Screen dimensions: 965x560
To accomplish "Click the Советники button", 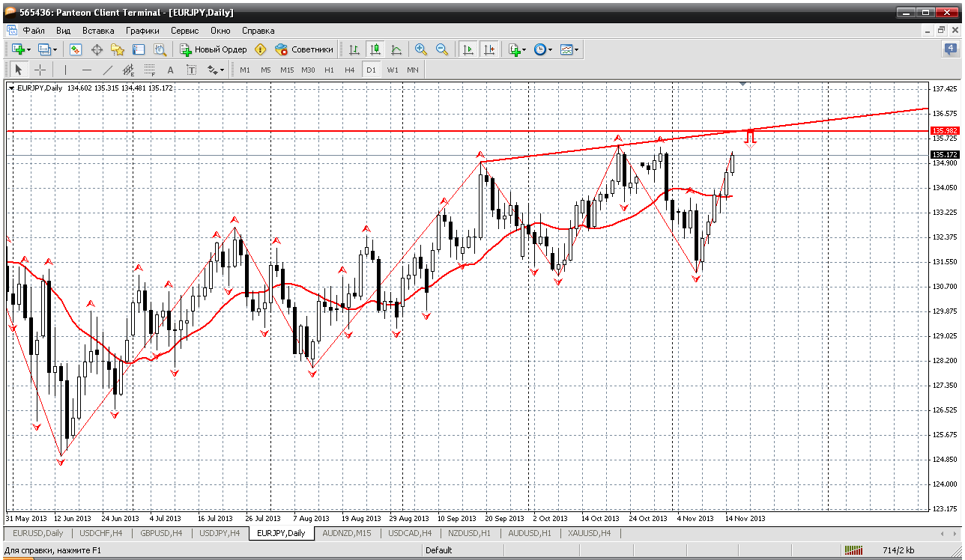I will pos(304,49).
